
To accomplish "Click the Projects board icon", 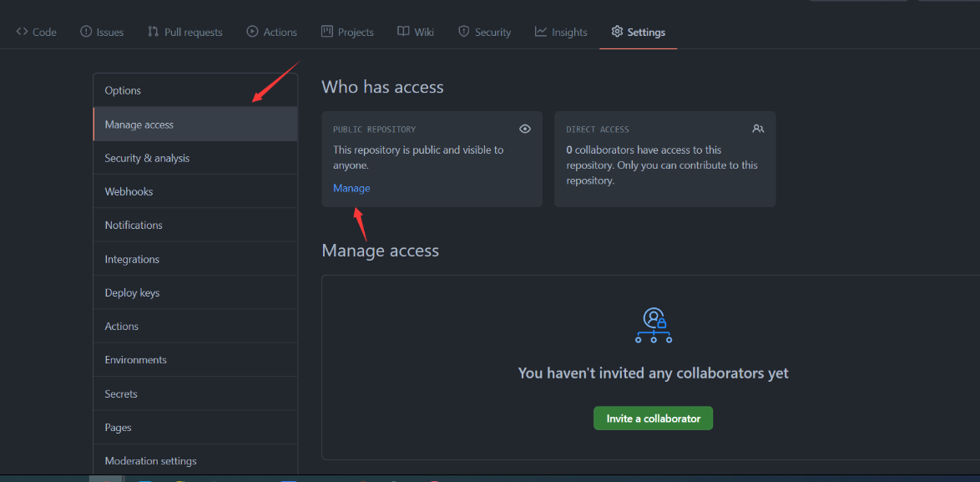I will point(327,31).
